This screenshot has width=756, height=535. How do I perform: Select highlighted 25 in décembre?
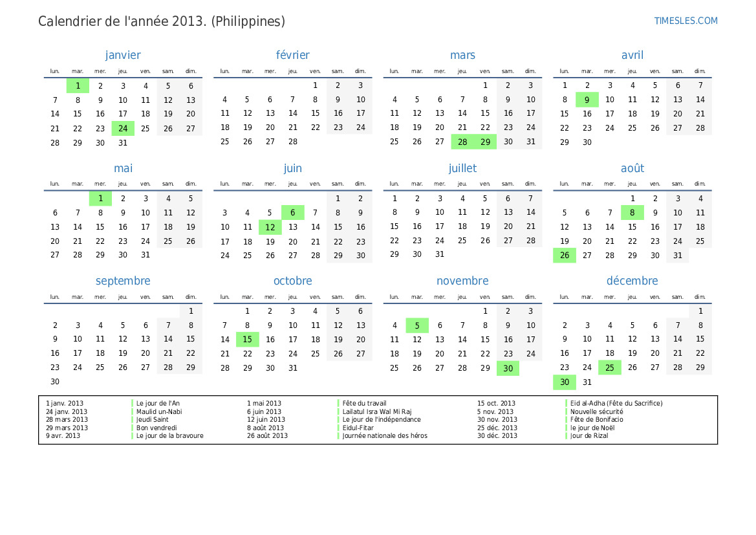[609, 368]
